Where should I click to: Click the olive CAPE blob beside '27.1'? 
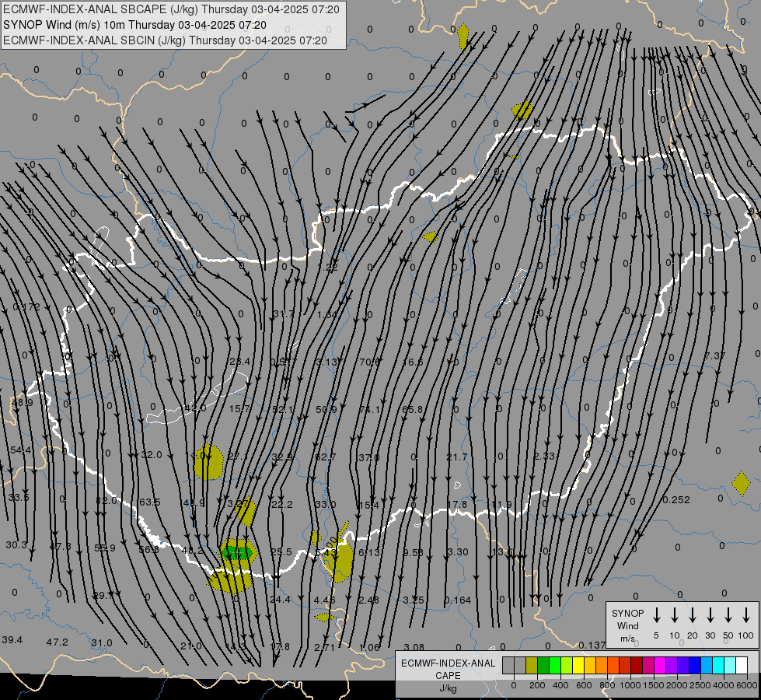208,462
